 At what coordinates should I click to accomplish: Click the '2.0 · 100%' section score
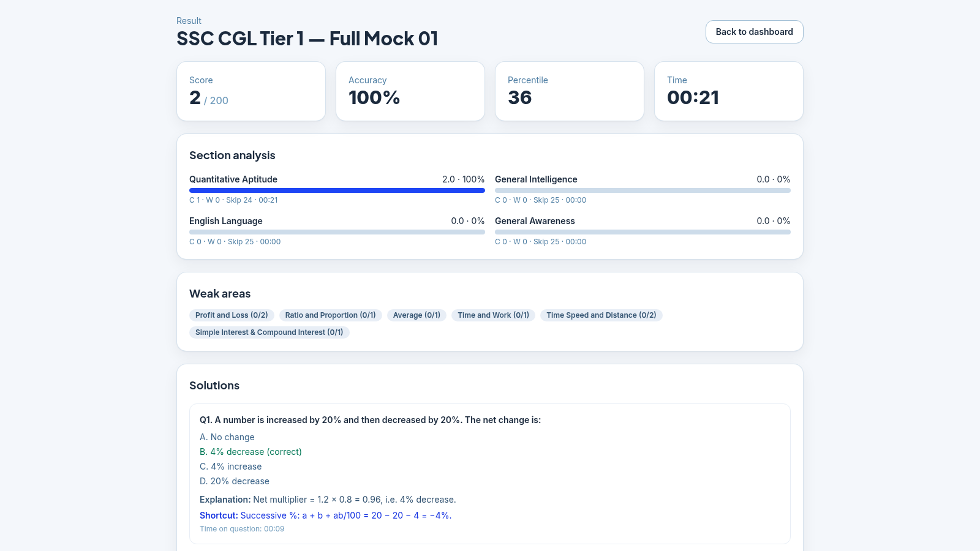click(x=463, y=179)
